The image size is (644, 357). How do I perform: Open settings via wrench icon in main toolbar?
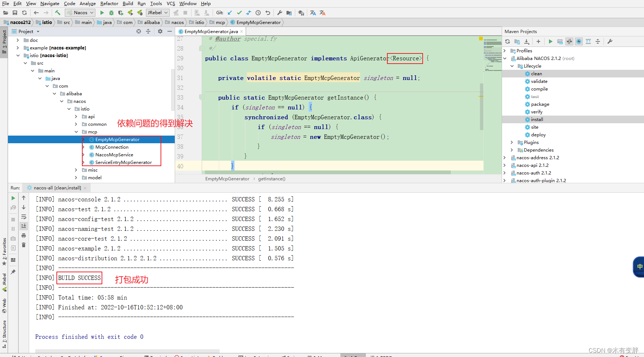[280, 13]
